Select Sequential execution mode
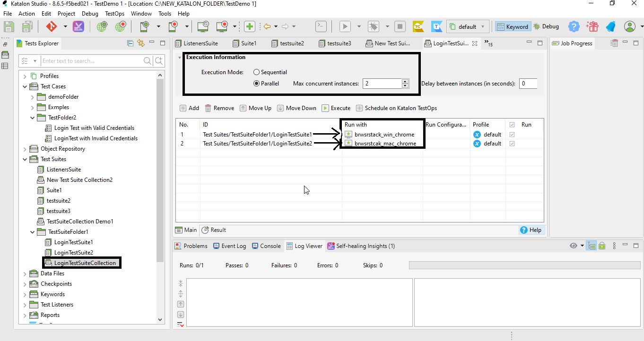 tap(270, 72)
